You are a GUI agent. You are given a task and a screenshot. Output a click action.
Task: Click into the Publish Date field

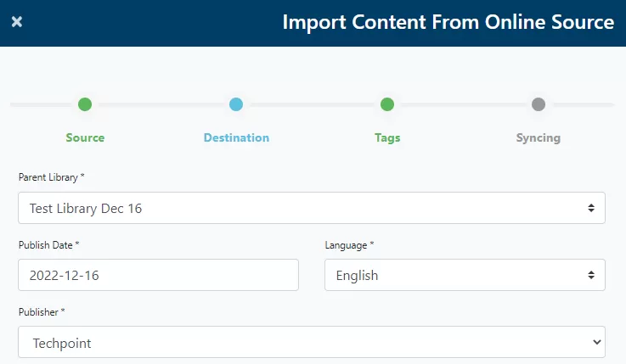coord(158,275)
